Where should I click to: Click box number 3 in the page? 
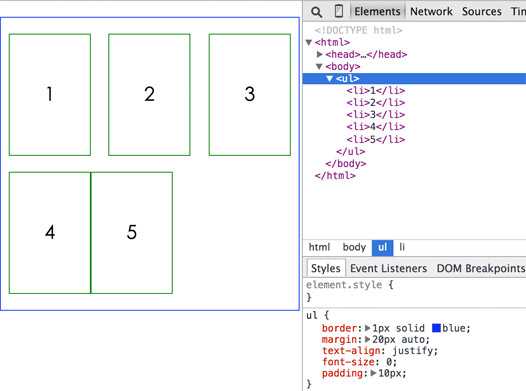pos(250,95)
